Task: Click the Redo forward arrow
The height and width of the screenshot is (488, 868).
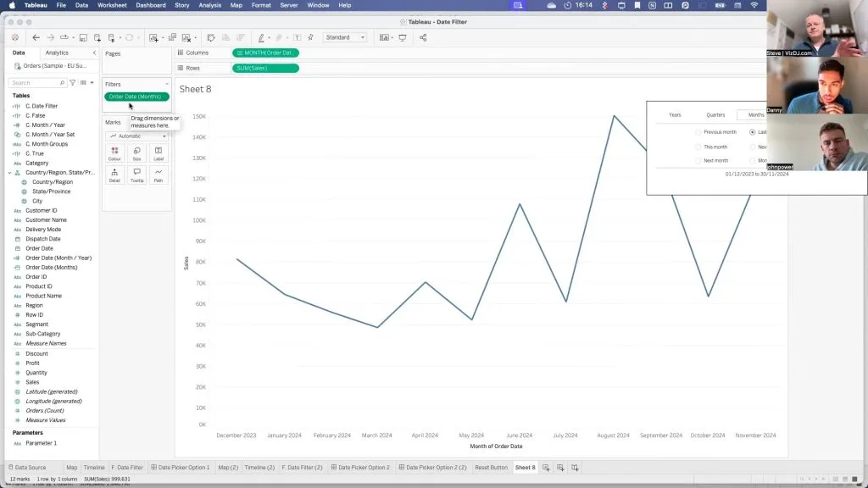Action: pyautogui.click(x=50, y=37)
